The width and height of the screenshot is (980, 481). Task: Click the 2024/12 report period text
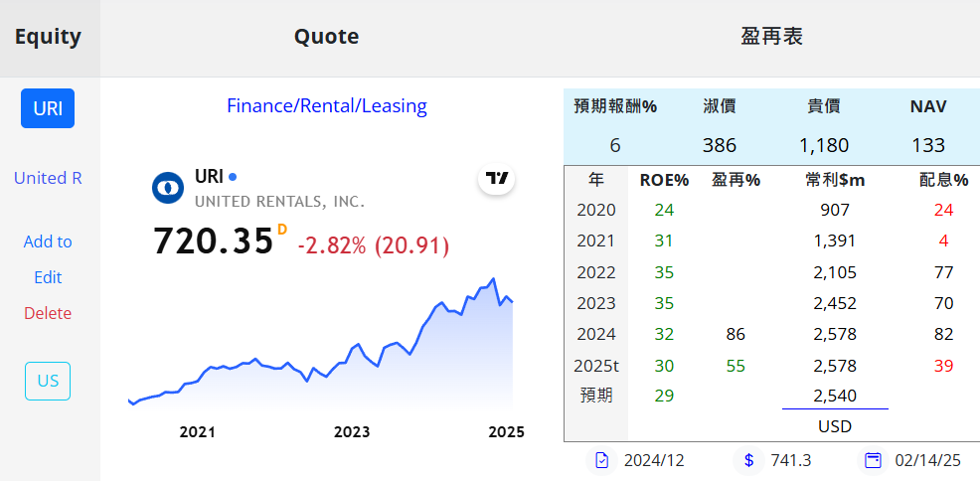[x=654, y=461]
